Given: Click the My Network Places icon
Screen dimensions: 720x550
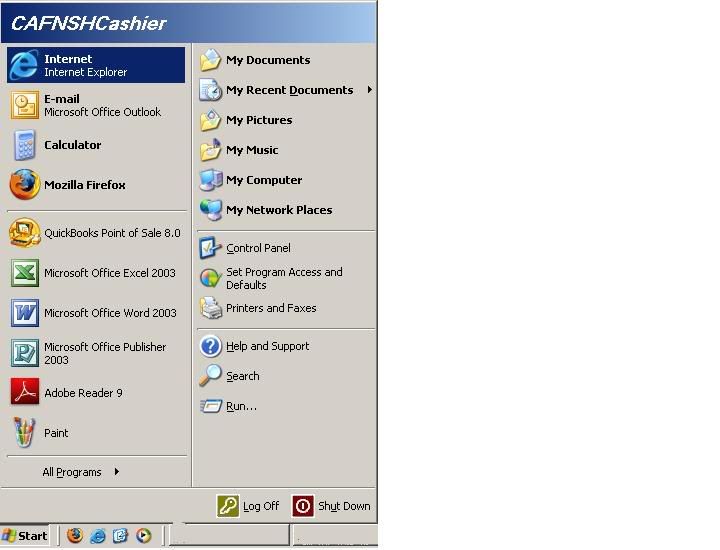Looking at the screenshot, I should 211,210.
